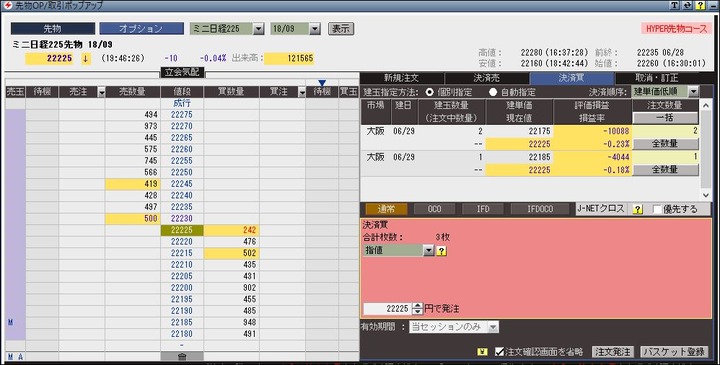This screenshot has width=720, height=365.
Task: Click price 22200 in the board
Action: pyautogui.click(x=182, y=287)
